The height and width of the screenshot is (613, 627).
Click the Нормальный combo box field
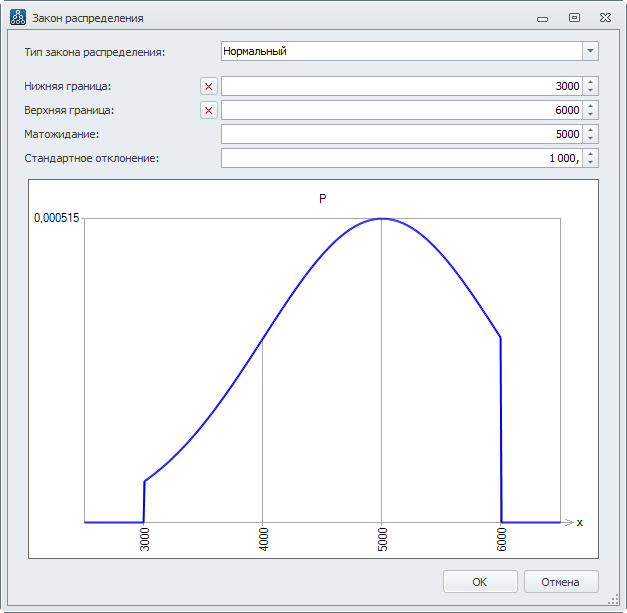point(400,51)
